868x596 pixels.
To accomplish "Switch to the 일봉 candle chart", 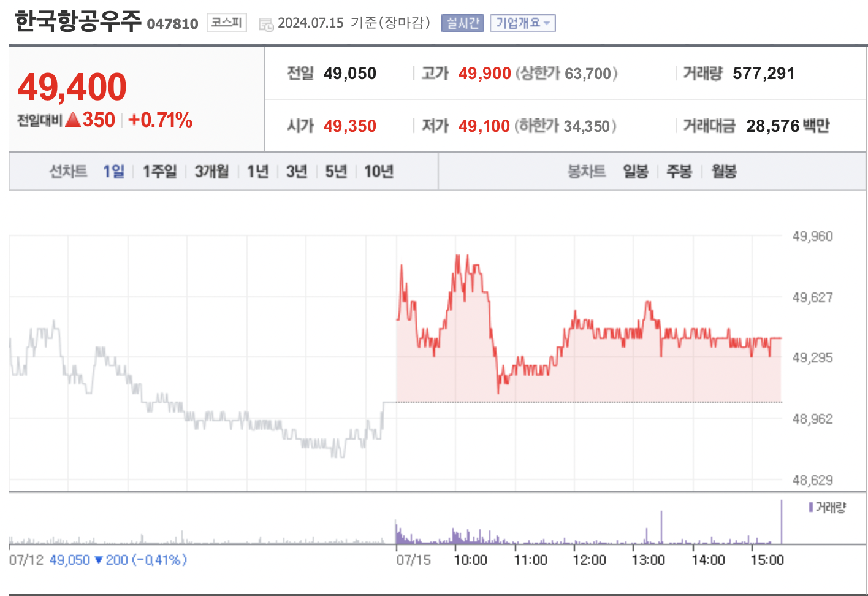I will pos(636,171).
